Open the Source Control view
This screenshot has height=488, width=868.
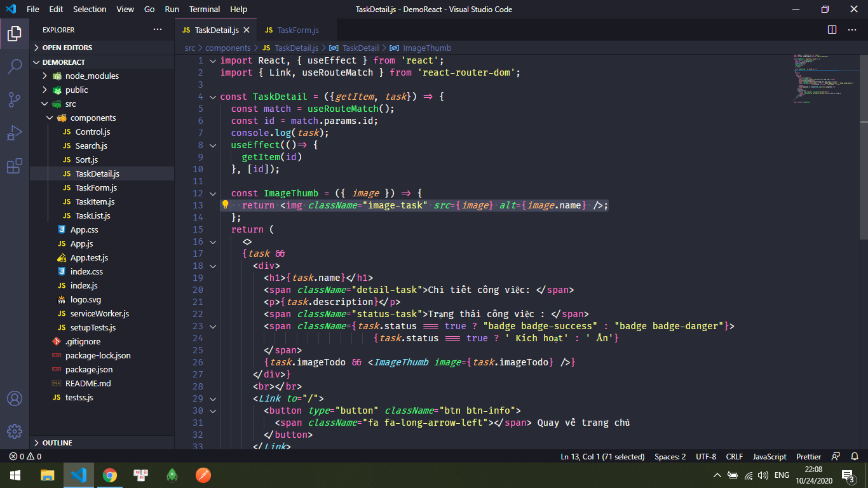15,100
